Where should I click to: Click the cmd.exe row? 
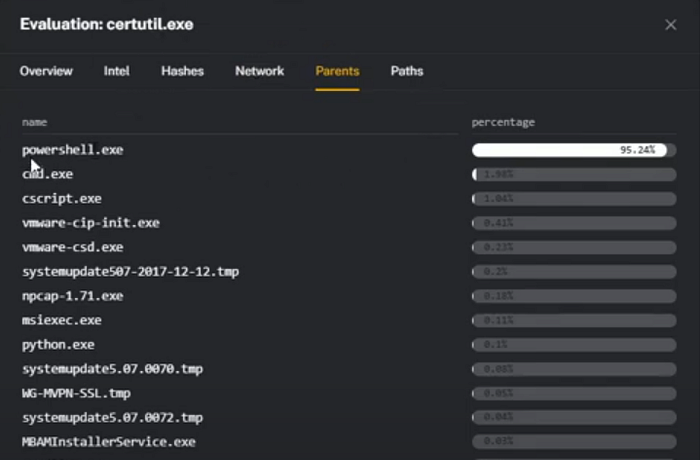(x=47, y=174)
